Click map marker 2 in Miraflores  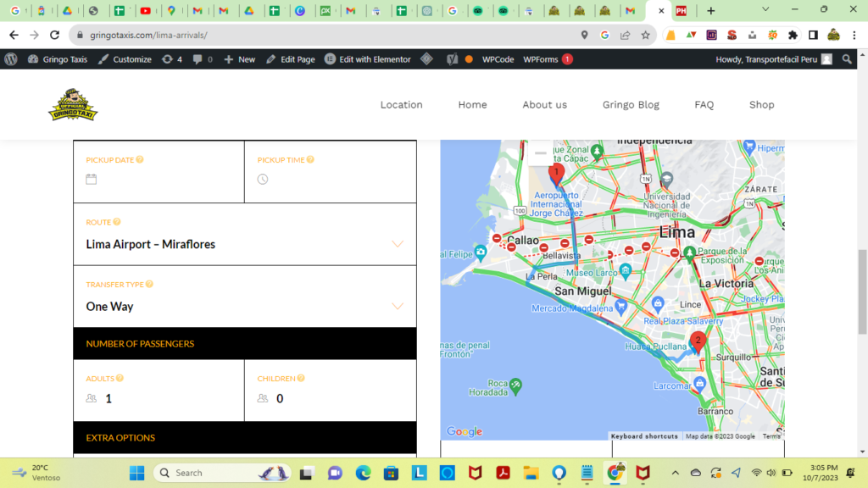click(698, 341)
